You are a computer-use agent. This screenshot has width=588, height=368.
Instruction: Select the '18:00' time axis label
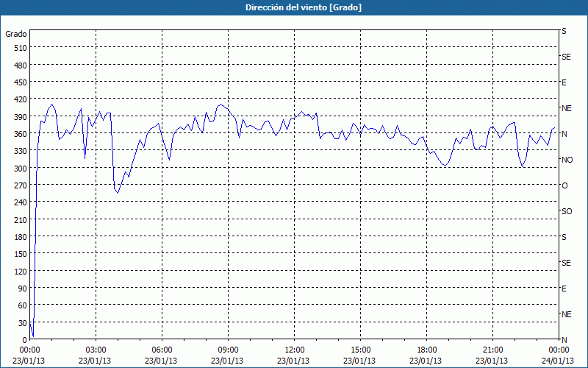pos(426,350)
